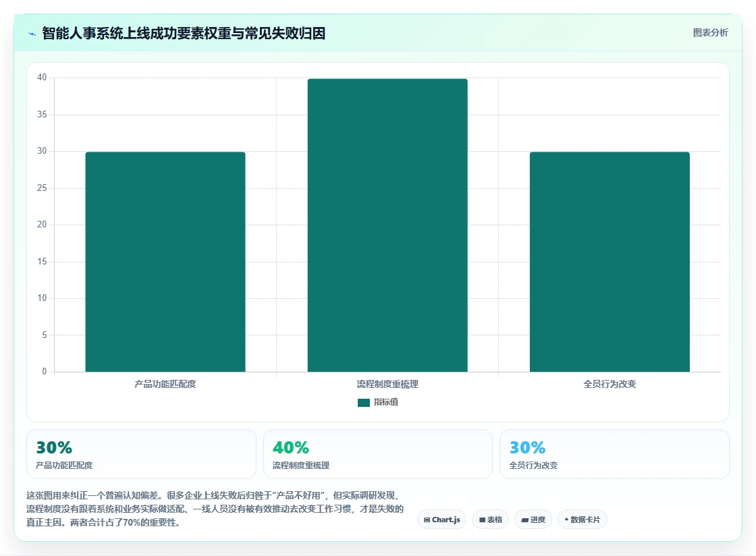Click the y-axis value 10
This screenshot has width=756, height=556.
(42, 298)
